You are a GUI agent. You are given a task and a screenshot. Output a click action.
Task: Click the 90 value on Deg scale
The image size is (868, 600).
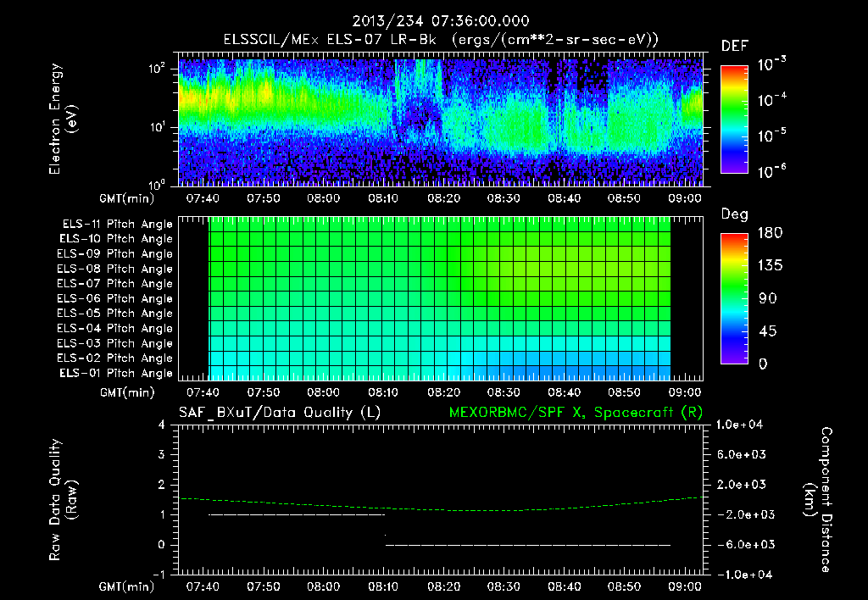(768, 299)
